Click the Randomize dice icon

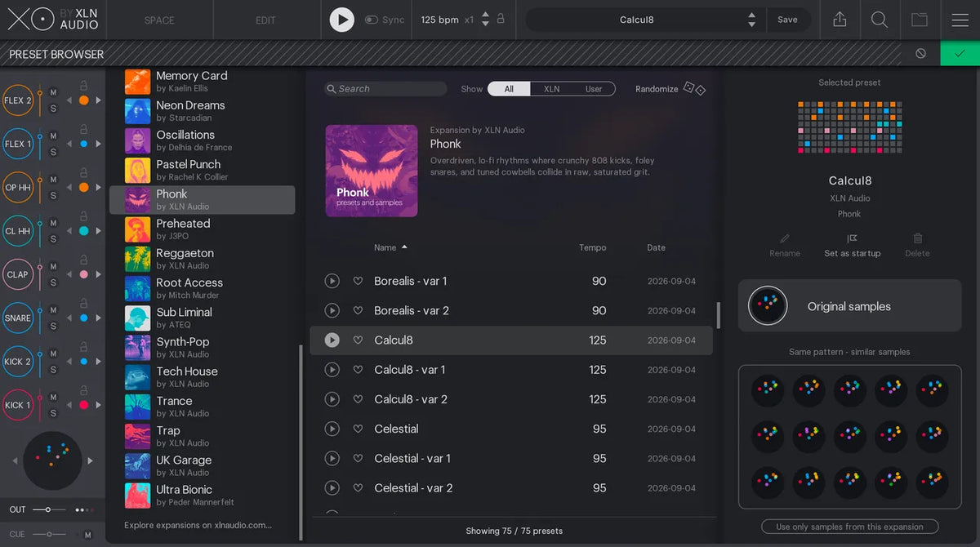[694, 88]
